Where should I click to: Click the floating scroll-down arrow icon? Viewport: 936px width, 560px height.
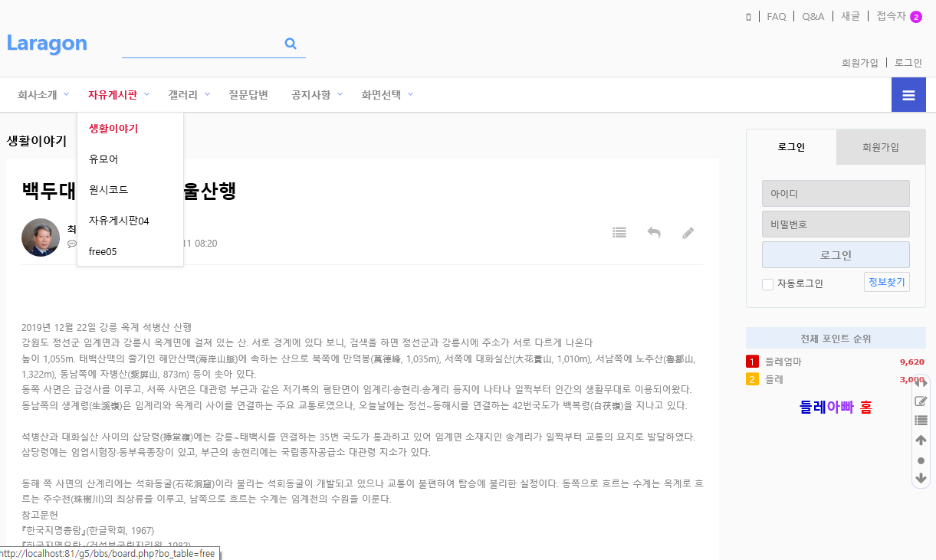(x=921, y=478)
